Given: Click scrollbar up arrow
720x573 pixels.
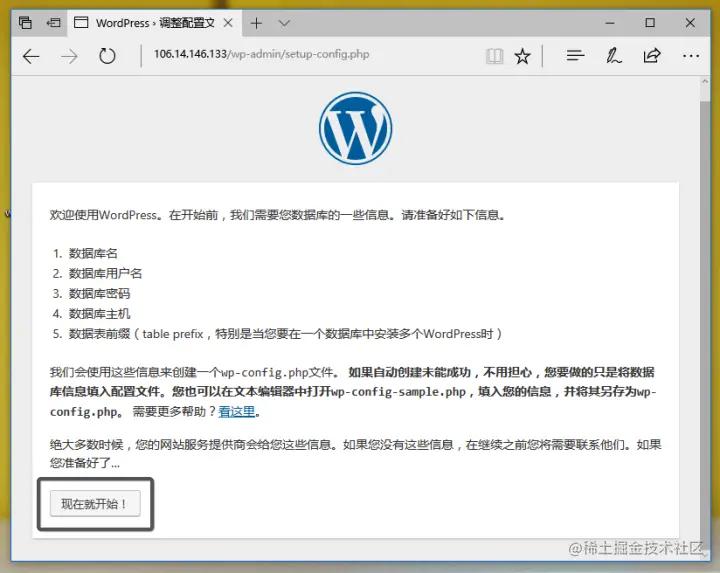Looking at the screenshot, I should [x=705, y=82].
